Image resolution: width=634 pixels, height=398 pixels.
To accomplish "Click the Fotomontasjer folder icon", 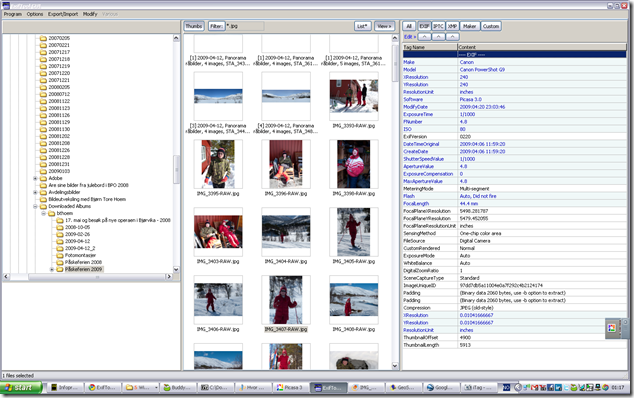I will tap(60, 255).
